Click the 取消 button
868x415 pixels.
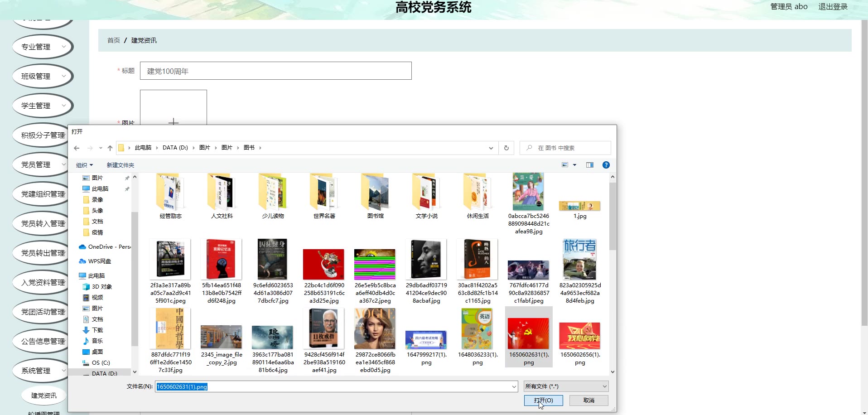(x=589, y=401)
